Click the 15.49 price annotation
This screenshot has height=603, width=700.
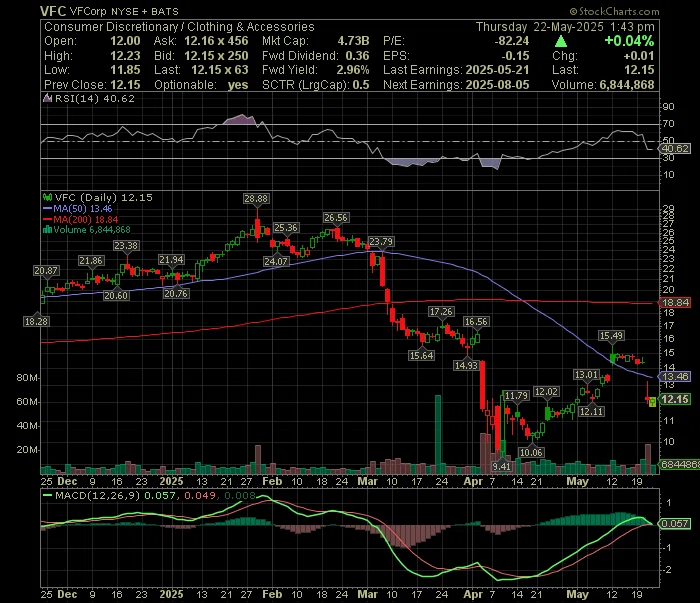tap(612, 336)
